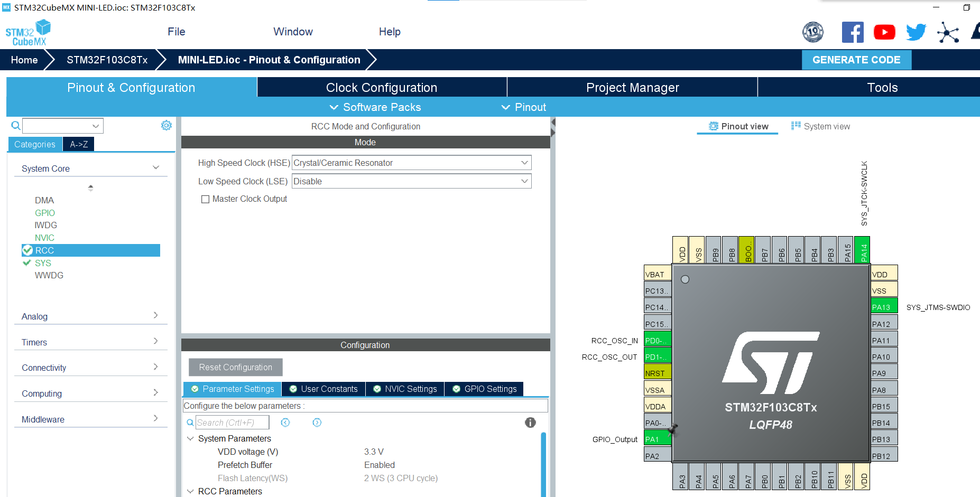Open the File menu
This screenshot has height=497, width=980.
tap(177, 32)
